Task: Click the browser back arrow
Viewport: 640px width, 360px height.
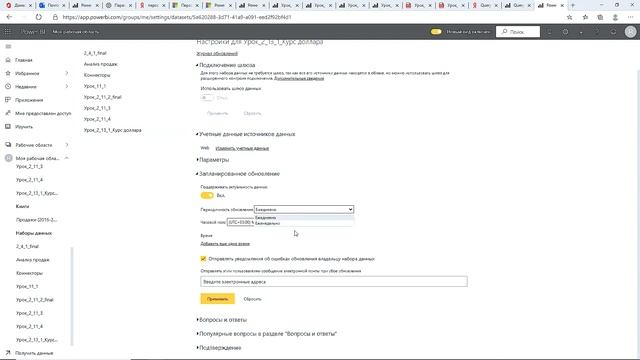Action: [x=9, y=17]
